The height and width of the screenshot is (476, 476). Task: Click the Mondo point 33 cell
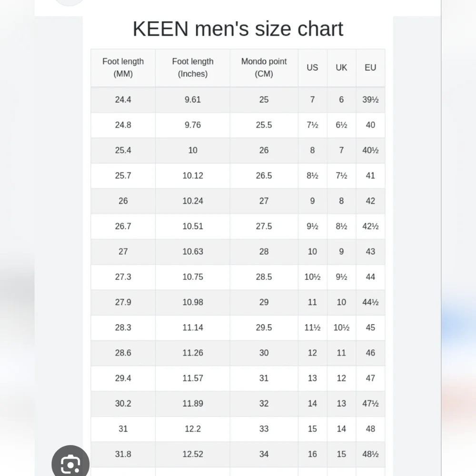click(x=264, y=429)
